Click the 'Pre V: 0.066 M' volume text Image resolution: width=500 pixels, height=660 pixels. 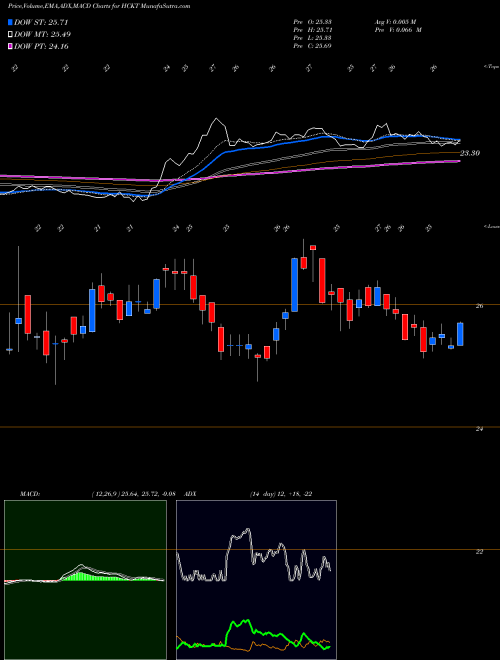398,30
